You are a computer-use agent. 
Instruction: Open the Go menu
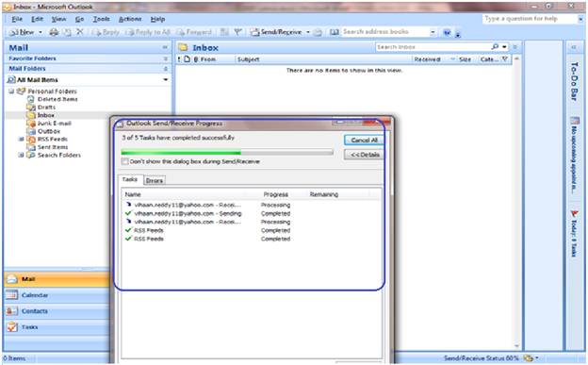click(79, 19)
